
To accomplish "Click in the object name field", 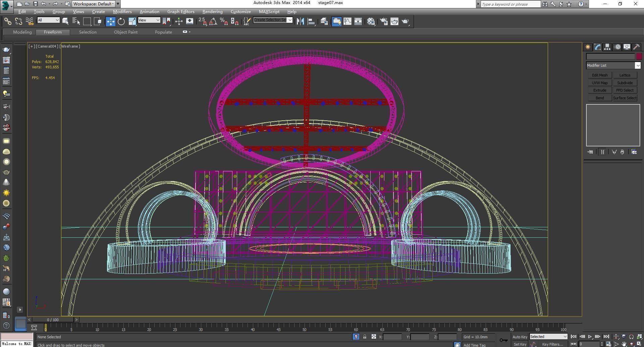I will [x=610, y=57].
